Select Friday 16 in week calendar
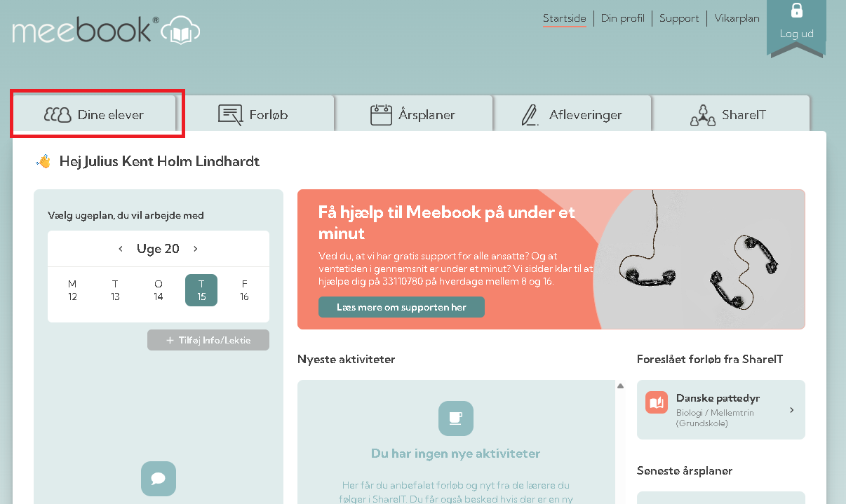Viewport: 846px width, 504px height. click(244, 290)
